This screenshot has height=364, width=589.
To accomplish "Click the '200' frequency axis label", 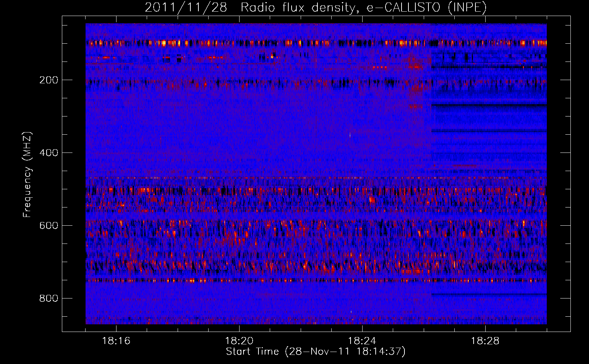I will 49,80.
